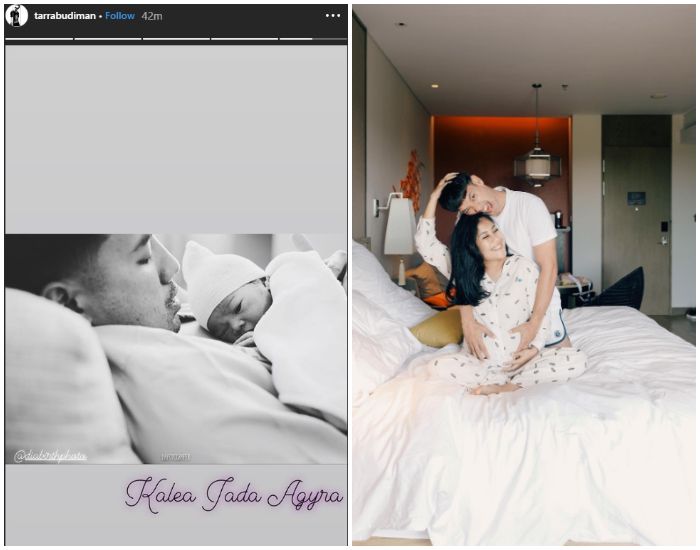The width and height of the screenshot is (700, 550).
Task: Select the second story progress segment
Action: point(107,39)
